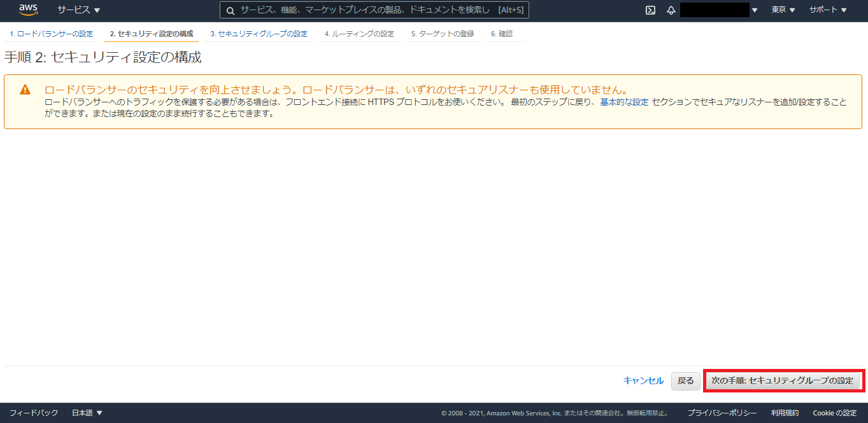Viewport: 868px width, 423px height.
Task: Click the AWS logo home icon
Action: coord(29,10)
